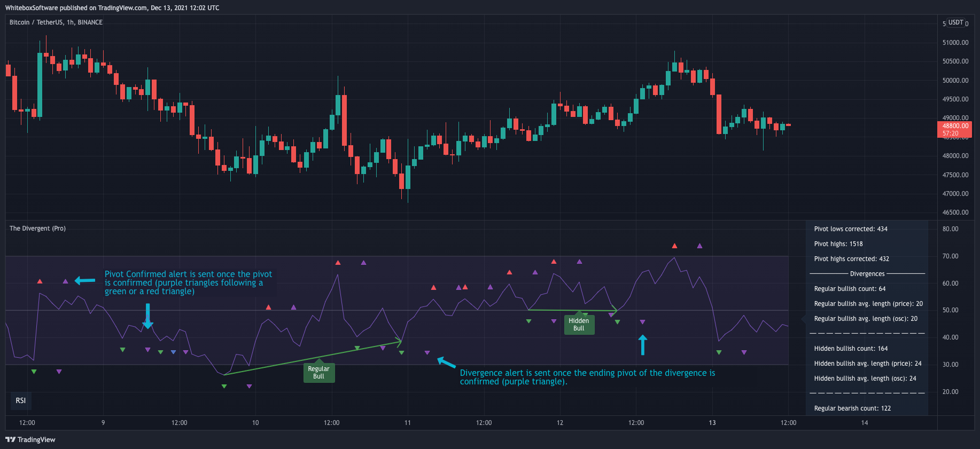Click the 47000.00 price axis label

click(x=955, y=194)
